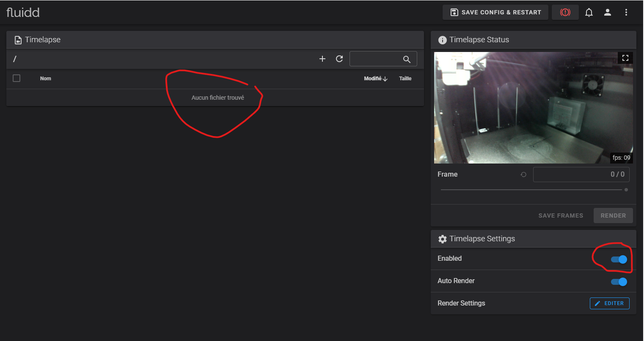
Task: Sort files by Nom column
Action: click(46, 79)
